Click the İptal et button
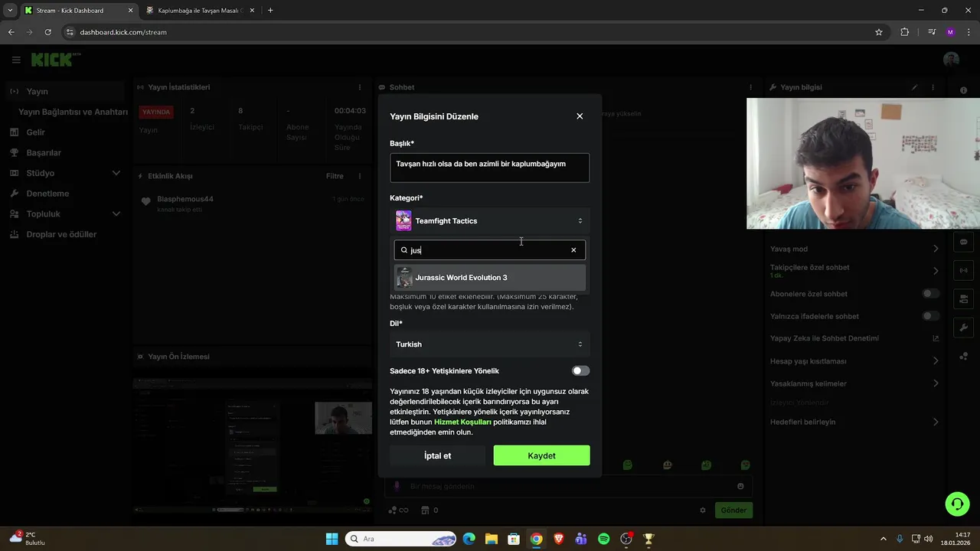The image size is (980, 551). (437, 455)
